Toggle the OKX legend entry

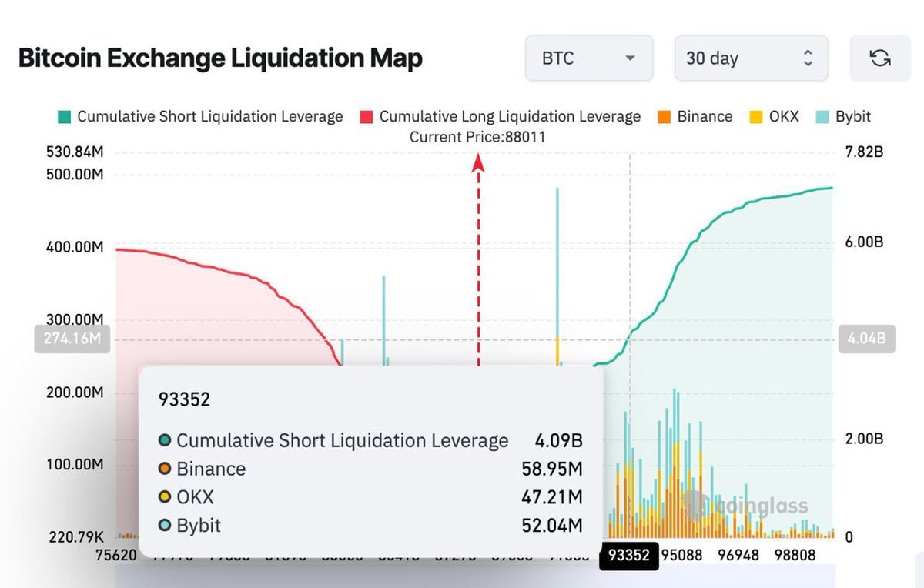click(783, 117)
